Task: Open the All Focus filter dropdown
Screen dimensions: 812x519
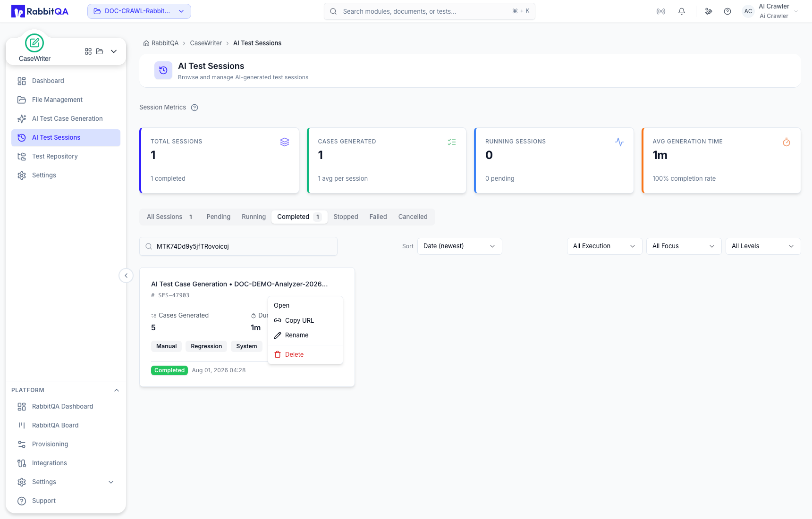Action: (684, 246)
